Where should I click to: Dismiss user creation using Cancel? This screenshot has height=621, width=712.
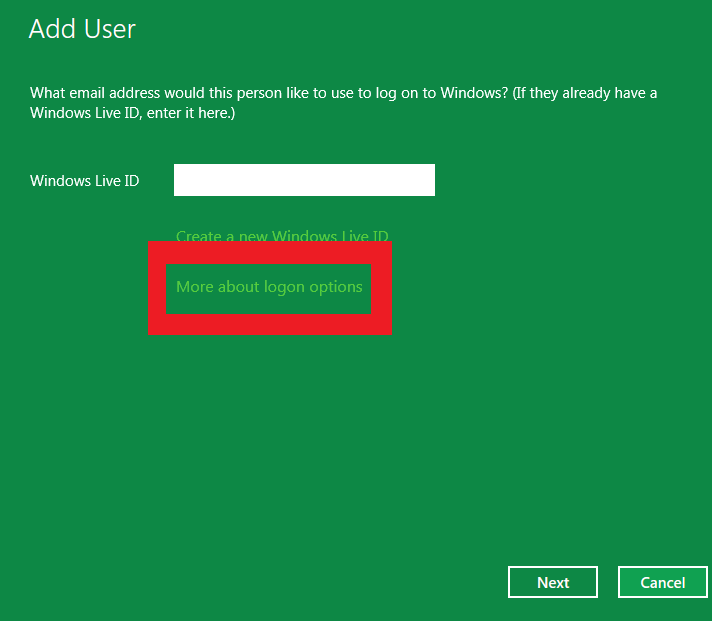663,582
